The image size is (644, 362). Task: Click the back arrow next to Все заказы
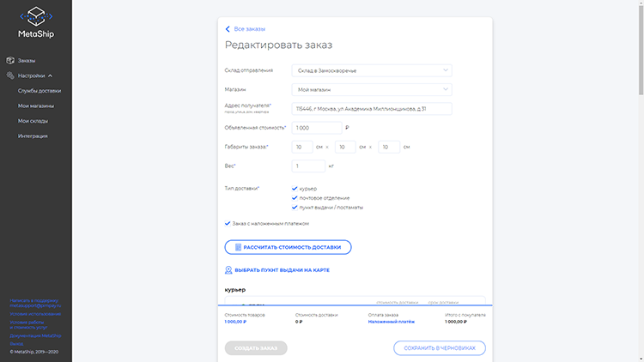(228, 28)
